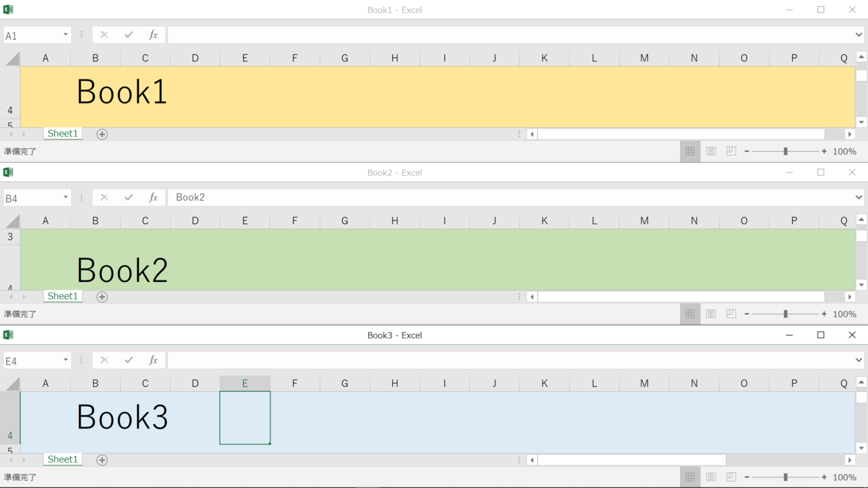
Task: Open Name Box dropdown in Book2
Action: click(x=66, y=197)
